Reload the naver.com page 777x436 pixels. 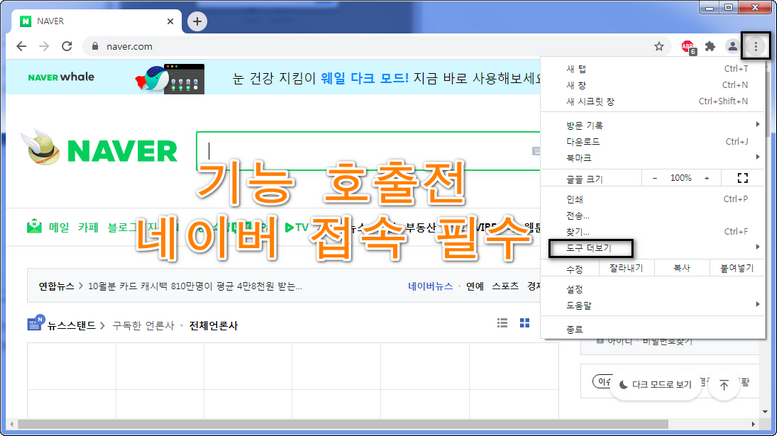coord(67,47)
